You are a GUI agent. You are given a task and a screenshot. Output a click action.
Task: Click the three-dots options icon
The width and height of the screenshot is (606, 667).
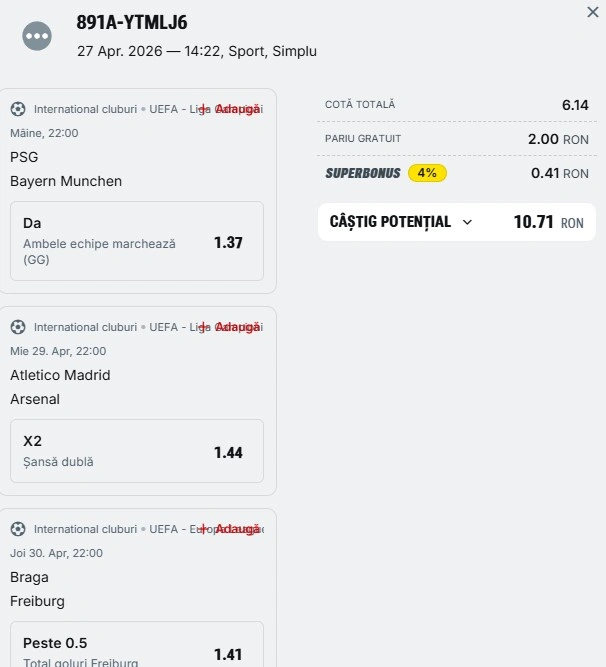click(x=37, y=36)
